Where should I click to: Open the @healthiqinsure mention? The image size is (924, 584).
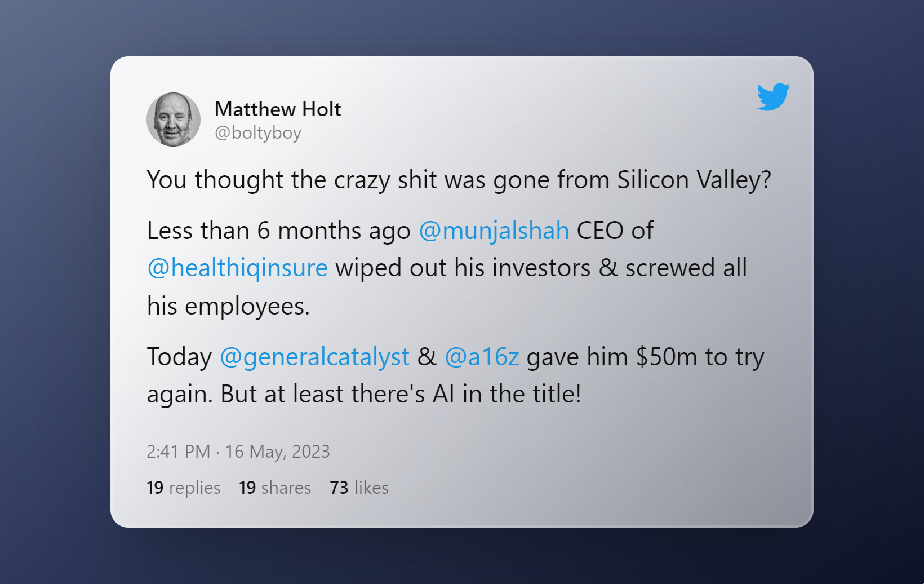(x=237, y=268)
